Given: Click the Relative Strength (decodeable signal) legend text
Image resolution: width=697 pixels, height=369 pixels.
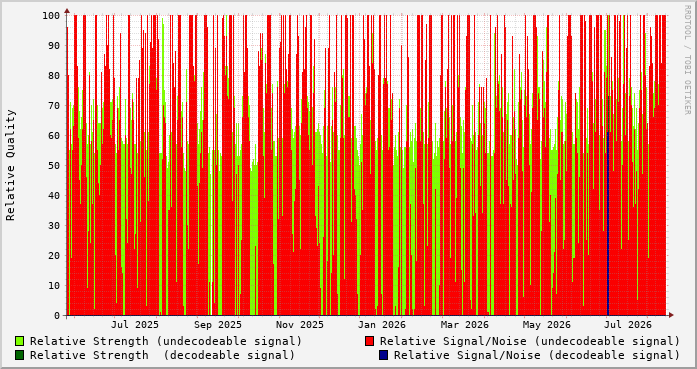Looking at the screenshot, I should coord(162,355).
